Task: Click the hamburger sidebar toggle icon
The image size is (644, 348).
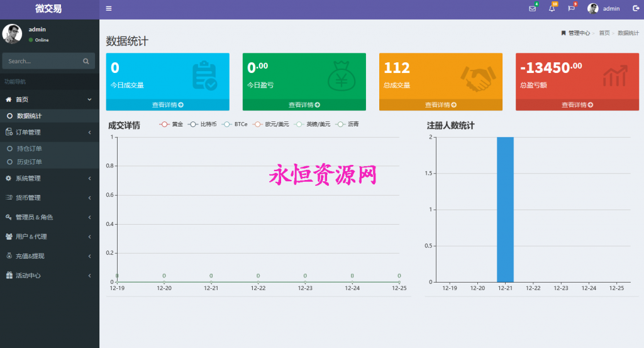Action: 109,9
